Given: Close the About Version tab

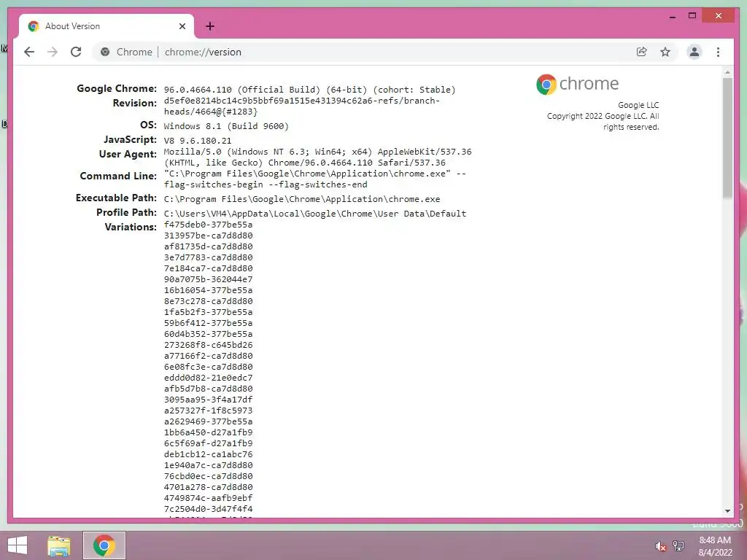Looking at the screenshot, I should click(x=182, y=26).
